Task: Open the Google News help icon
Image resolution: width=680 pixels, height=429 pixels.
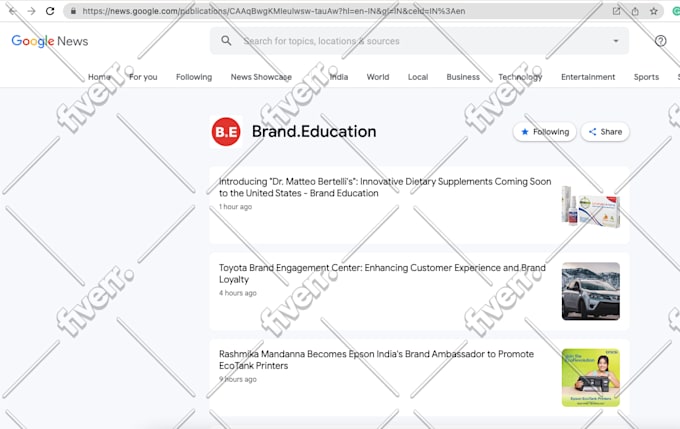Action: (660, 41)
